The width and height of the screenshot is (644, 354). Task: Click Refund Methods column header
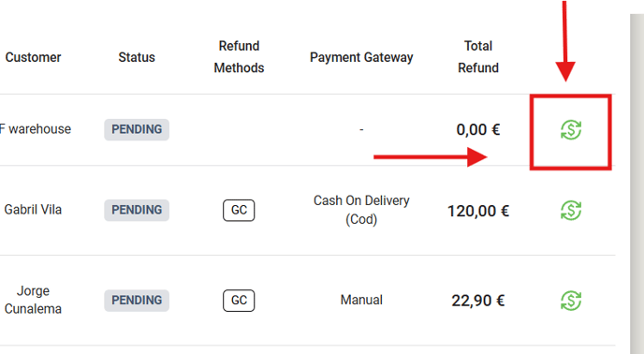click(239, 57)
